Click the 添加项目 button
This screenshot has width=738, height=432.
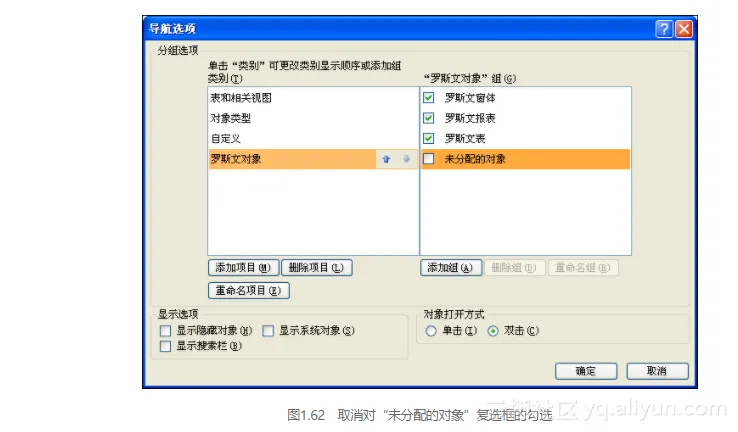coord(243,268)
